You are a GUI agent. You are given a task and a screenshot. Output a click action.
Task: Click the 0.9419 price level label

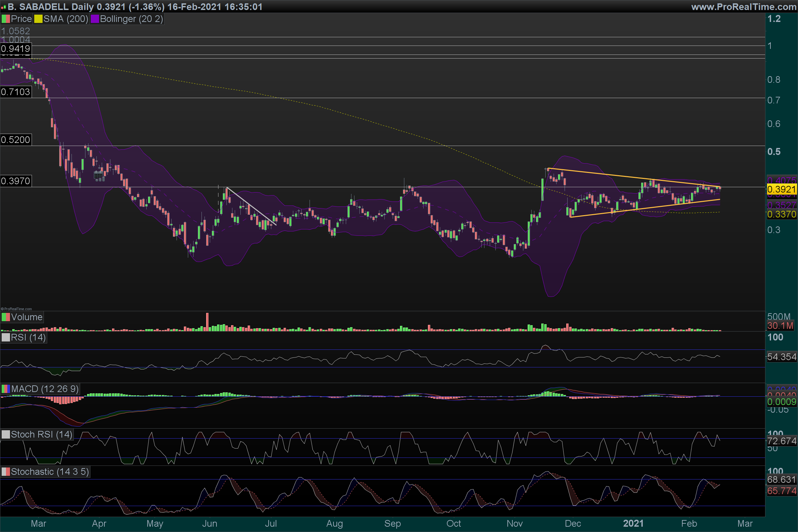point(16,49)
